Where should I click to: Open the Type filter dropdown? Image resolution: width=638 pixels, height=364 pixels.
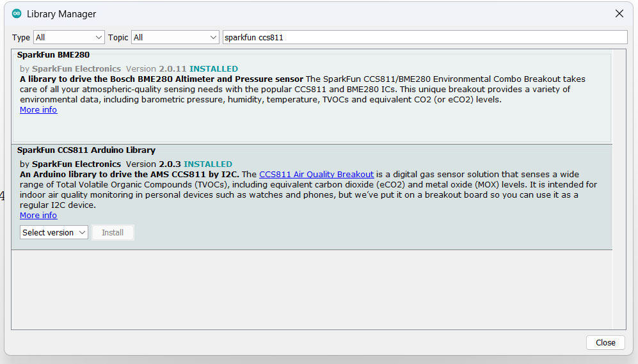click(68, 37)
